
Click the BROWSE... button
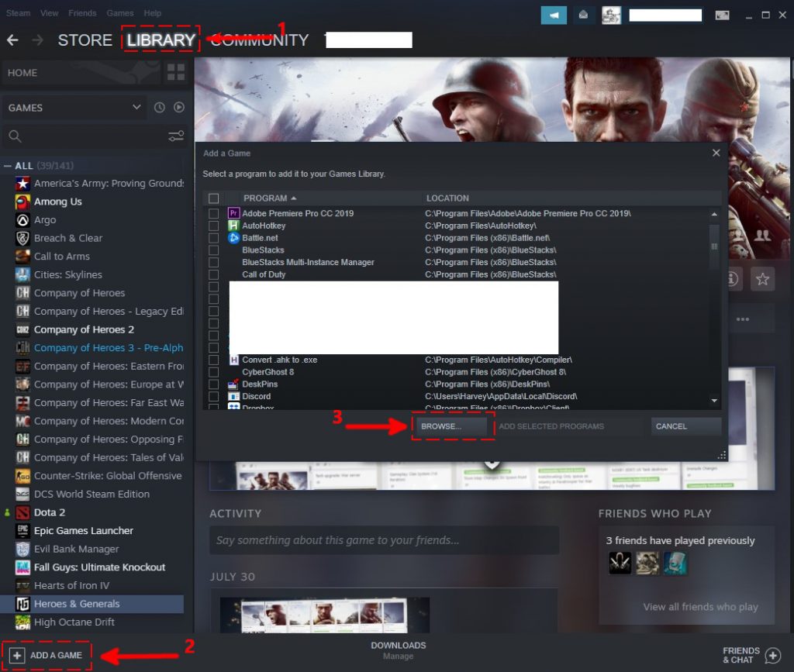(x=450, y=426)
